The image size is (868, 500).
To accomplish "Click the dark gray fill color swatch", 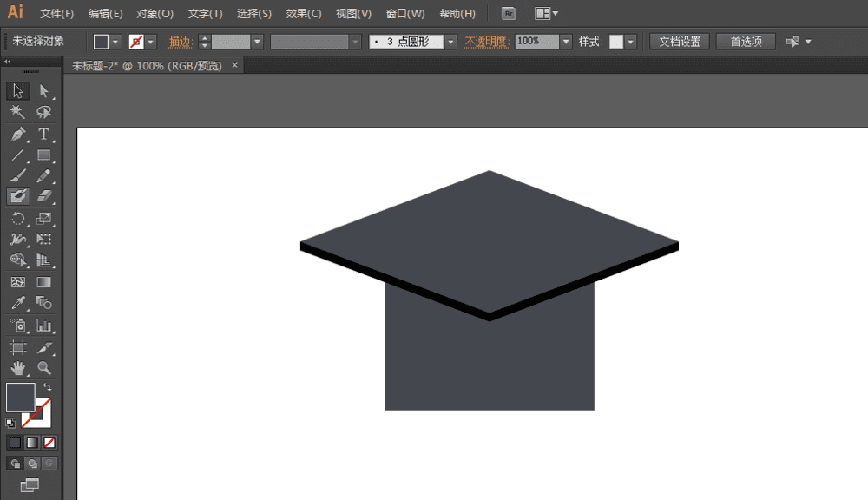I will (x=20, y=397).
